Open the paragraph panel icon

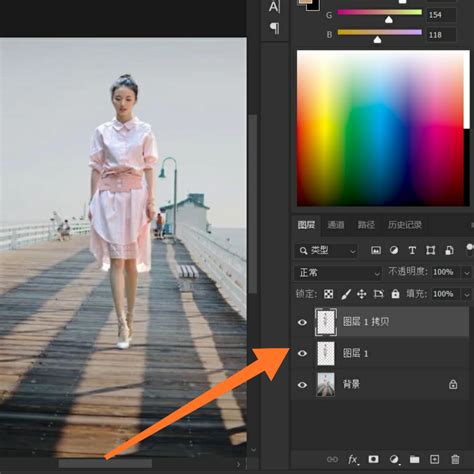pos(274,28)
